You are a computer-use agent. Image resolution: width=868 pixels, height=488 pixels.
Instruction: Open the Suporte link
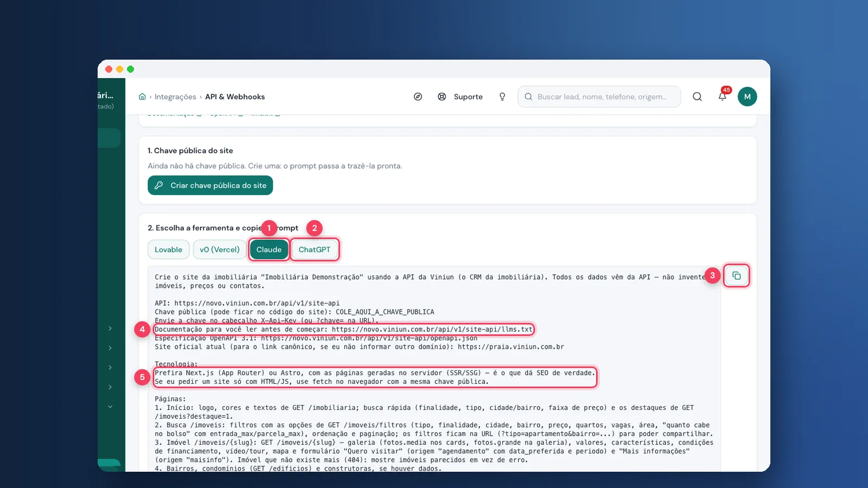(x=468, y=97)
